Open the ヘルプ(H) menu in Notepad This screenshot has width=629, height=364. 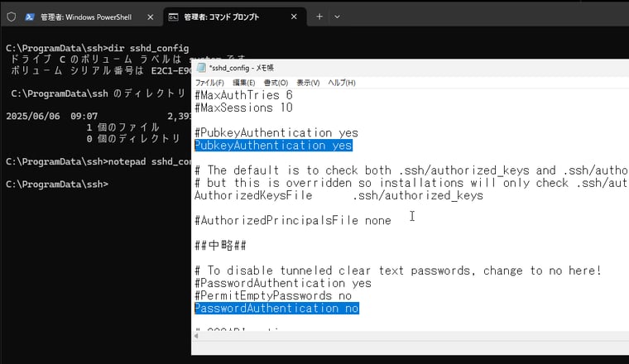point(342,83)
